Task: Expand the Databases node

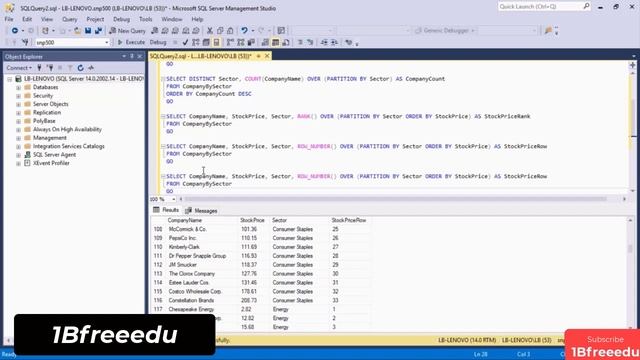Action: pos(18,87)
